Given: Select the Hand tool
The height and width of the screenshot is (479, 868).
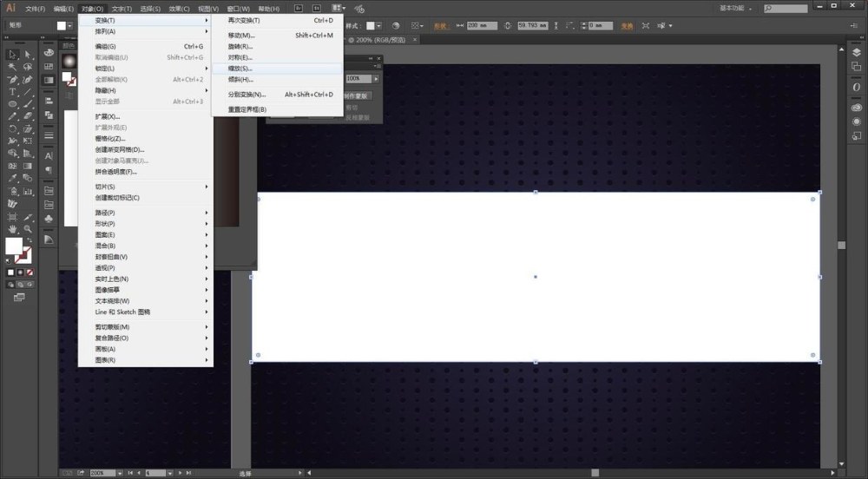Looking at the screenshot, I should coord(13,227).
